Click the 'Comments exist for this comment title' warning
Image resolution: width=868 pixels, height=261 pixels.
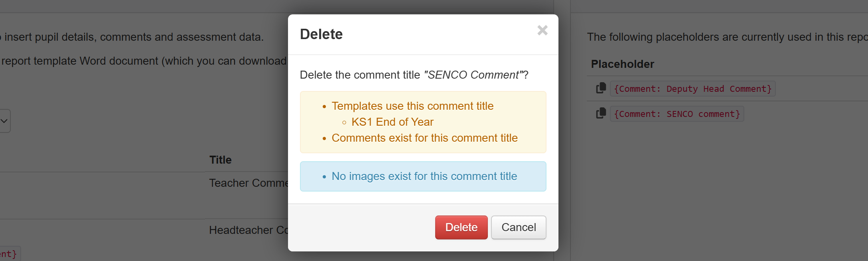[x=424, y=138]
